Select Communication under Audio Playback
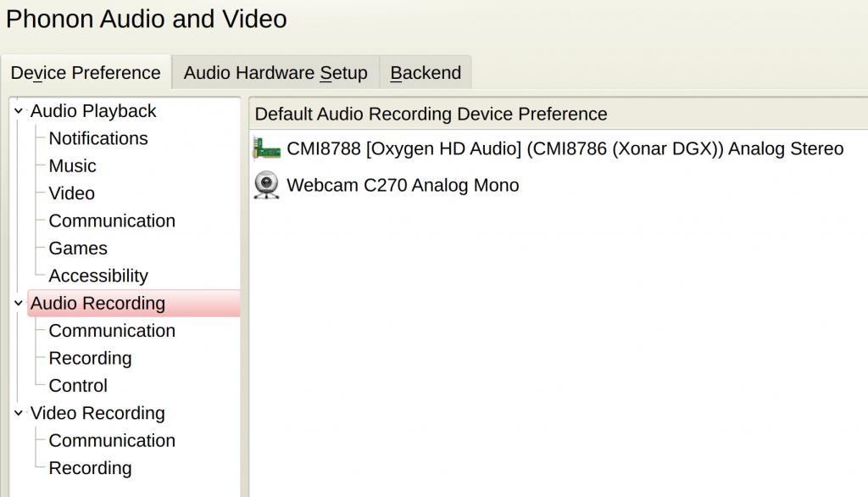 [x=112, y=221]
